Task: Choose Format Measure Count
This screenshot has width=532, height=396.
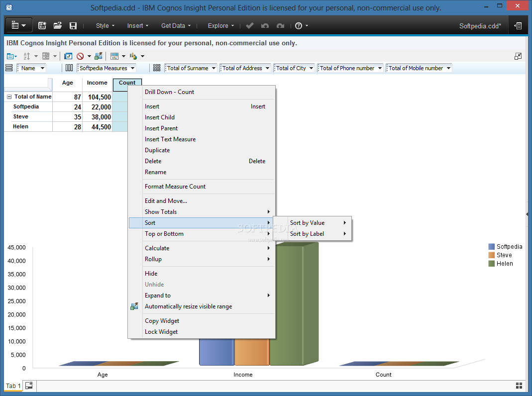Action: click(202, 187)
